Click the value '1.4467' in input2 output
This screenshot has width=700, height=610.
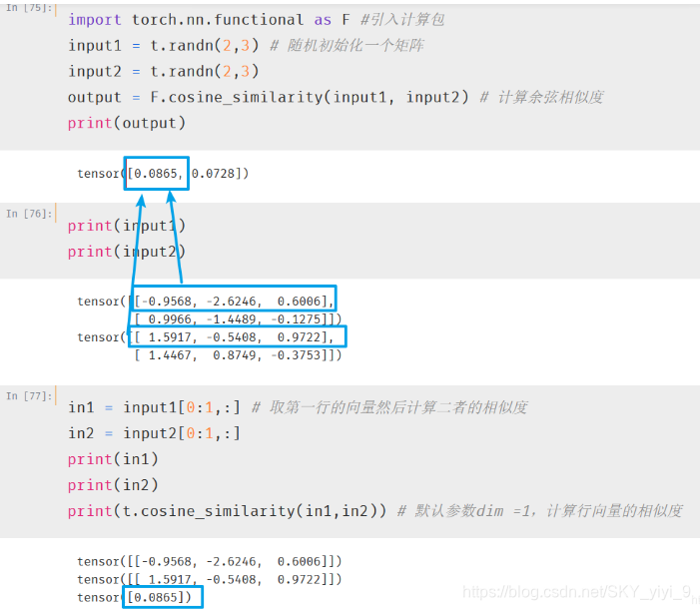[x=170, y=355]
